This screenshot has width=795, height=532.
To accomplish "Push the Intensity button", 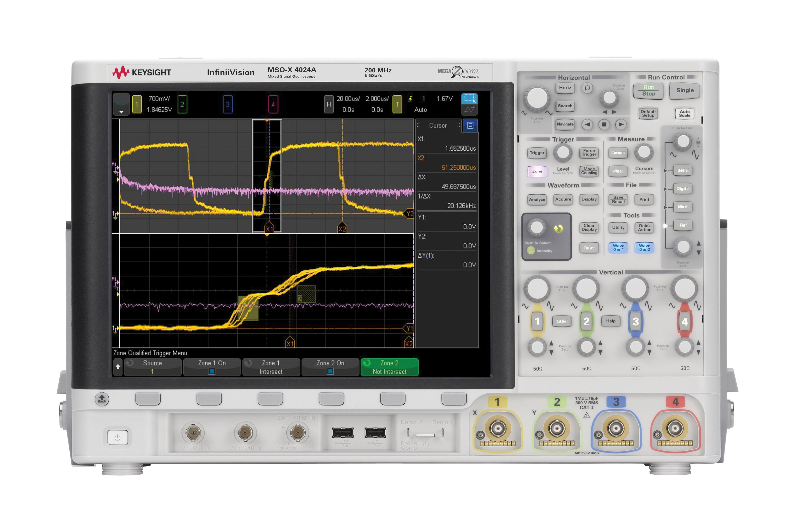I will tap(531, 251).
